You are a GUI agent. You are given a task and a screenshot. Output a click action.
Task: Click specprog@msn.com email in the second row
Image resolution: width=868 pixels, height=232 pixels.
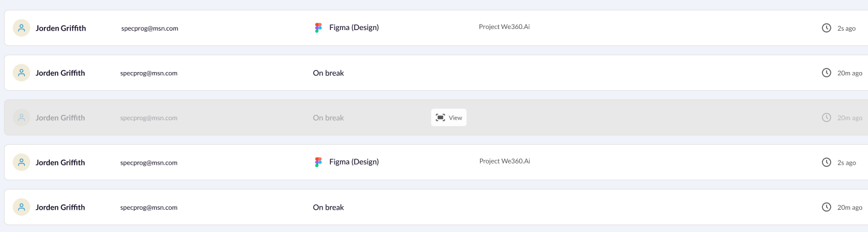tap(149, 73)
